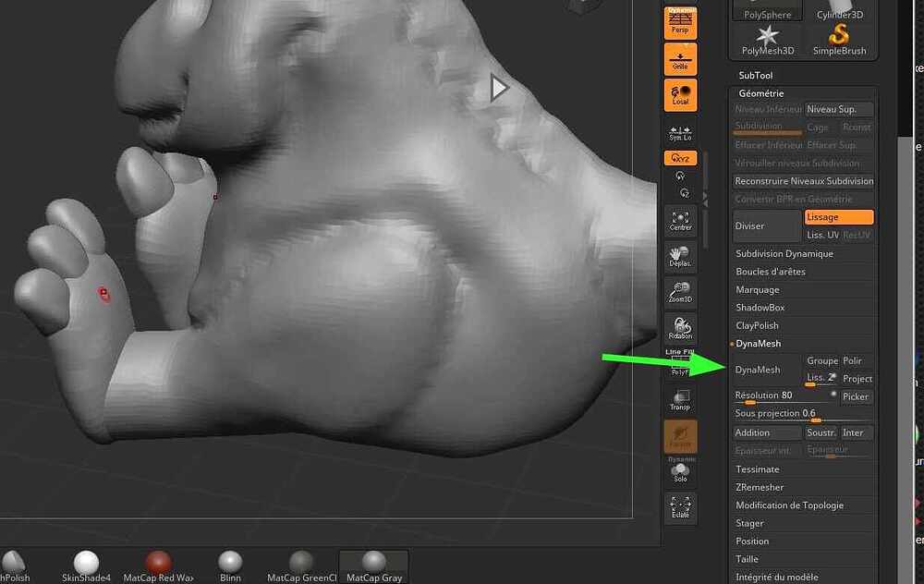Select the SimpleBrush tool

tap(839, 40)
